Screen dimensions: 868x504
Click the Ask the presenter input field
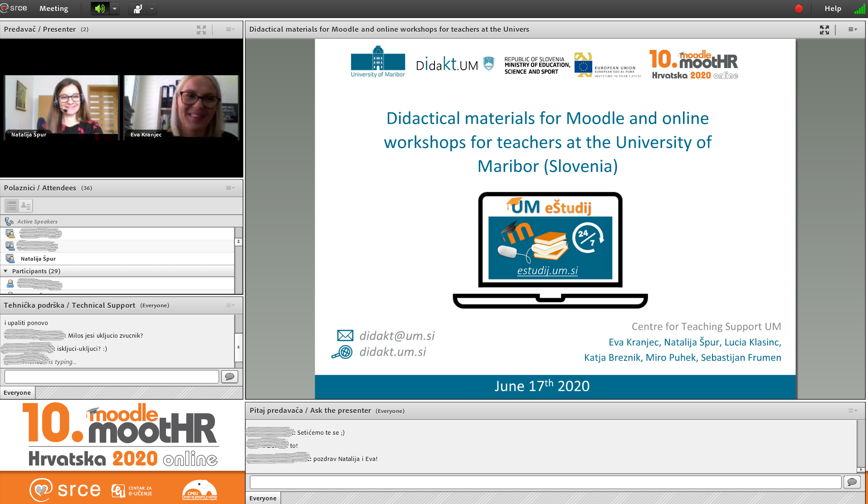pyautogui.click(x=546, y=482)
